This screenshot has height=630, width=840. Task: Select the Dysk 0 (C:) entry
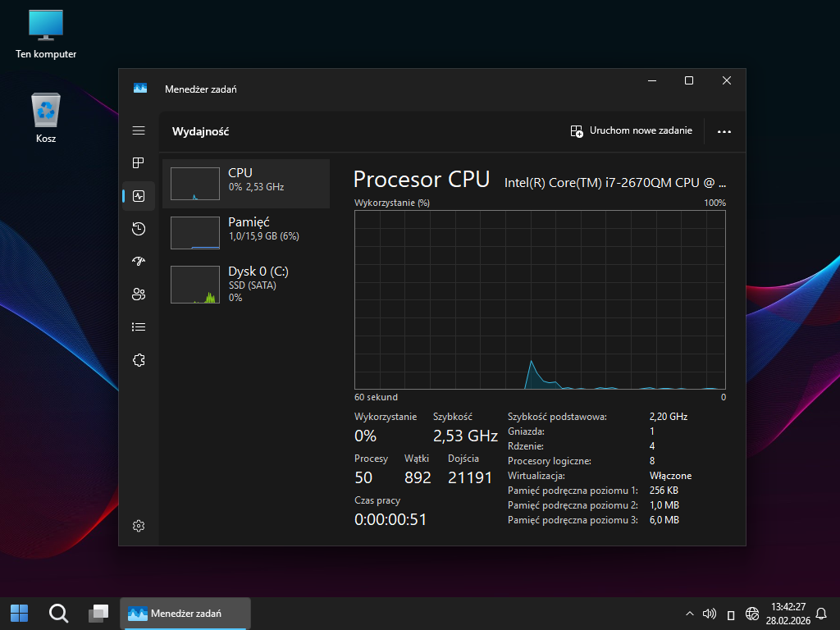pos(246,283)
